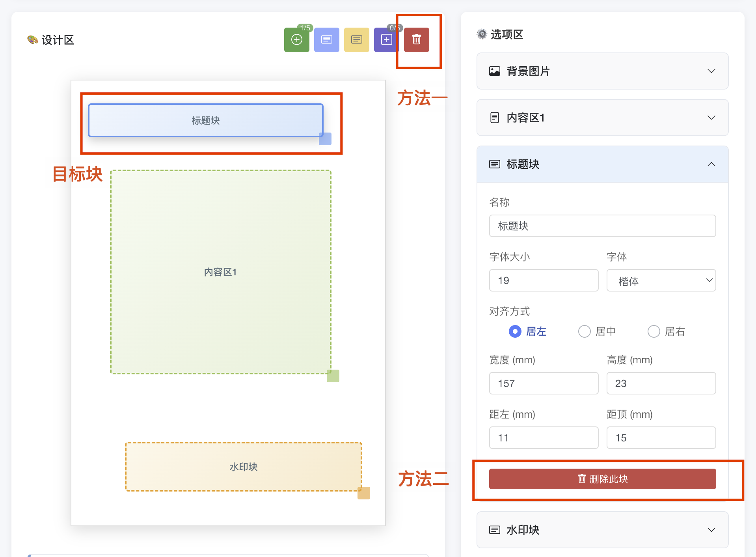Click the 高度 (mm) label

pos(629,360)
